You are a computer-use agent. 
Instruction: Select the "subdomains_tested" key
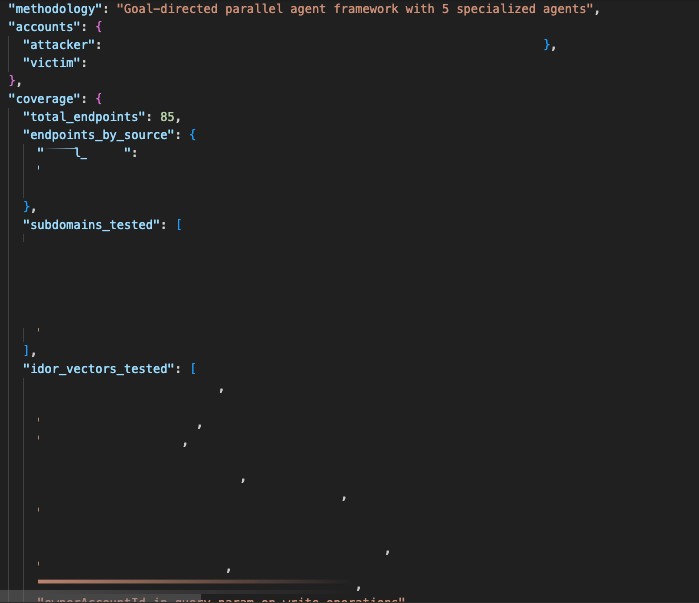[91, 225]
